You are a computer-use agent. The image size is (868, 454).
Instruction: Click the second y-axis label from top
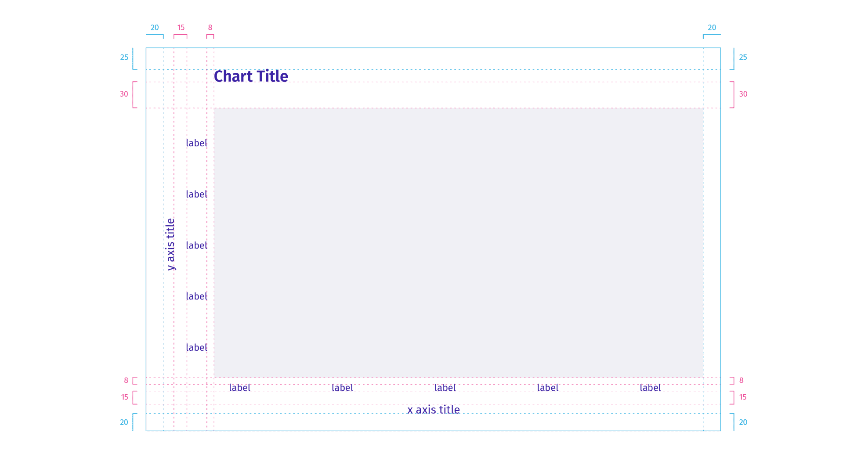(x=196, y=194)
